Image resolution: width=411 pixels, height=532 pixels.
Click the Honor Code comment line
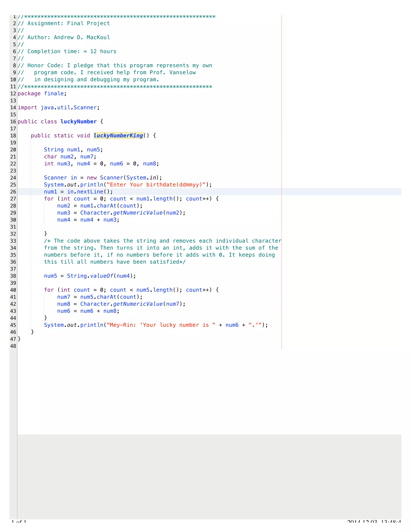(x=115, y=65)
